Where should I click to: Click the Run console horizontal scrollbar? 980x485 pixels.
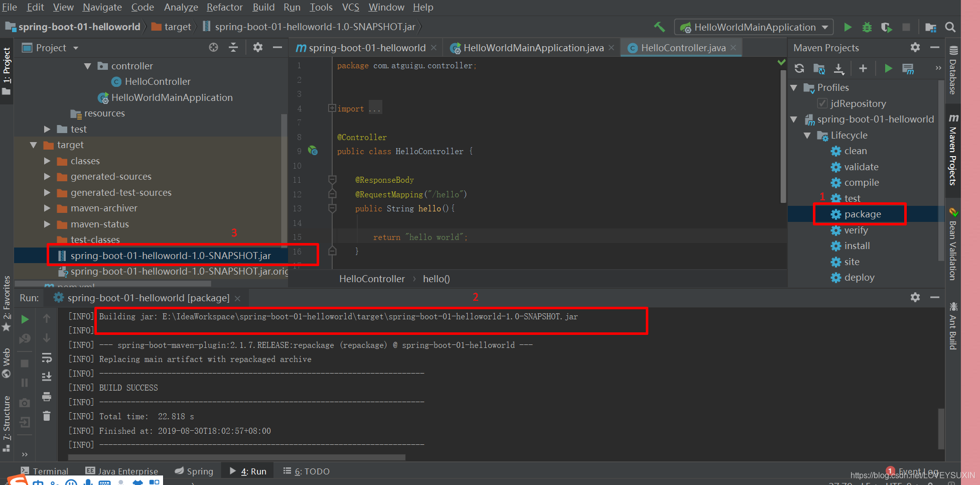coord(237,457)
